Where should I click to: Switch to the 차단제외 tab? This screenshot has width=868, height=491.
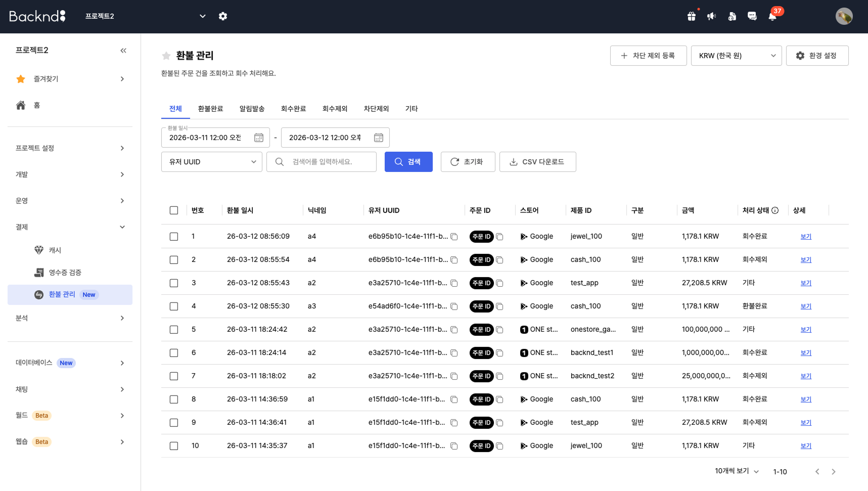pyautogui.click(x=376, y=108)
